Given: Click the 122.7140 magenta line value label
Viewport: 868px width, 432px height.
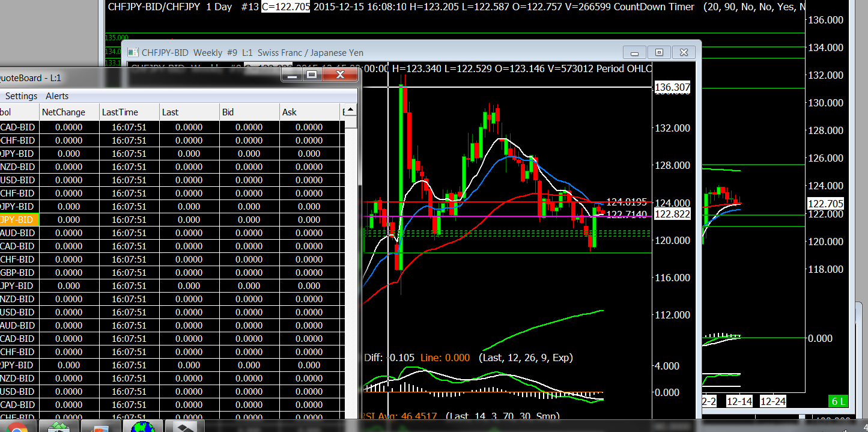Looking at the screenshot, I should [627, 214].
